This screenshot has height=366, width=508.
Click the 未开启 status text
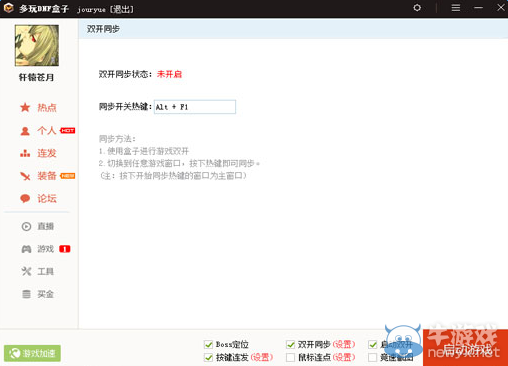tap(169, 74)
